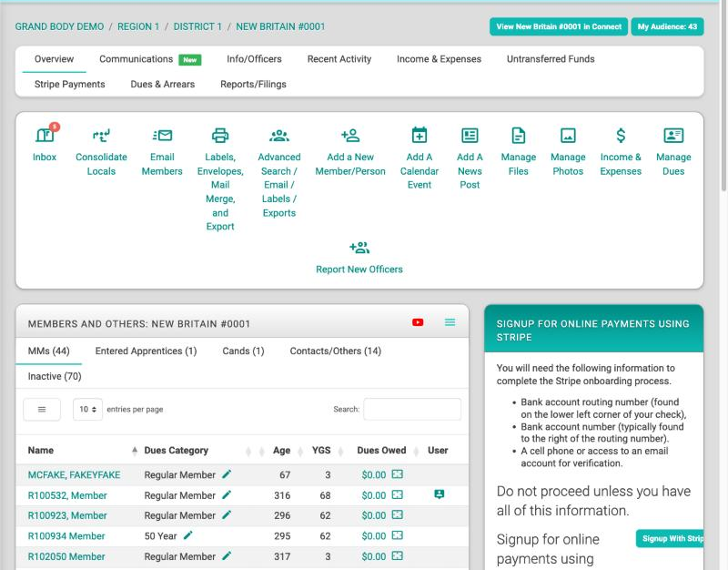728x570 pixels.
Task: Click dues payment icon for R100532, Member
Action: (x=397, y=494)
